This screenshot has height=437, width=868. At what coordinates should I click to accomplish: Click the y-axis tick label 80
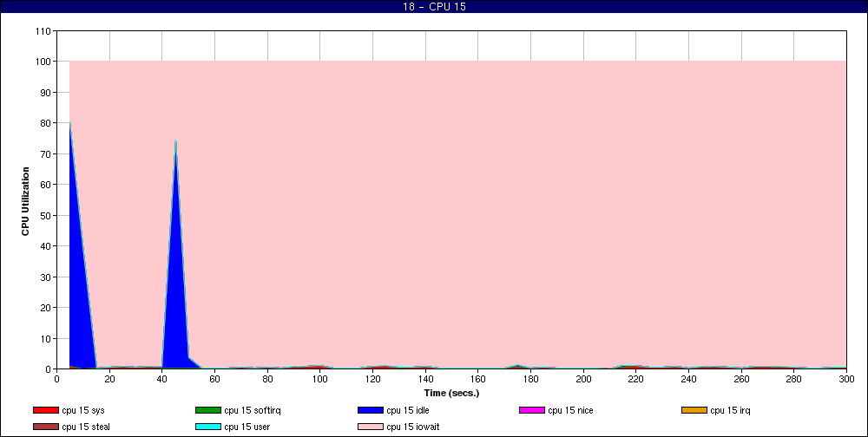(x=47, y=123)
